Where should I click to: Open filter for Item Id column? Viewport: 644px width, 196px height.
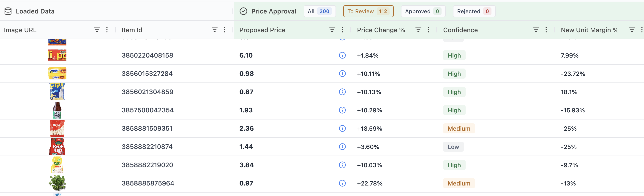click(215, 30)
